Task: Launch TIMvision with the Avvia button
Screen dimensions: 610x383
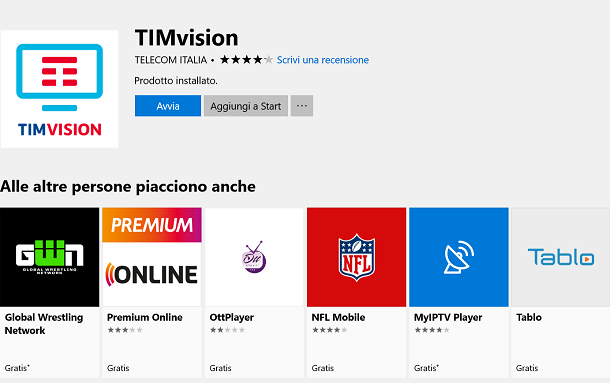Action: pos(168,106)
